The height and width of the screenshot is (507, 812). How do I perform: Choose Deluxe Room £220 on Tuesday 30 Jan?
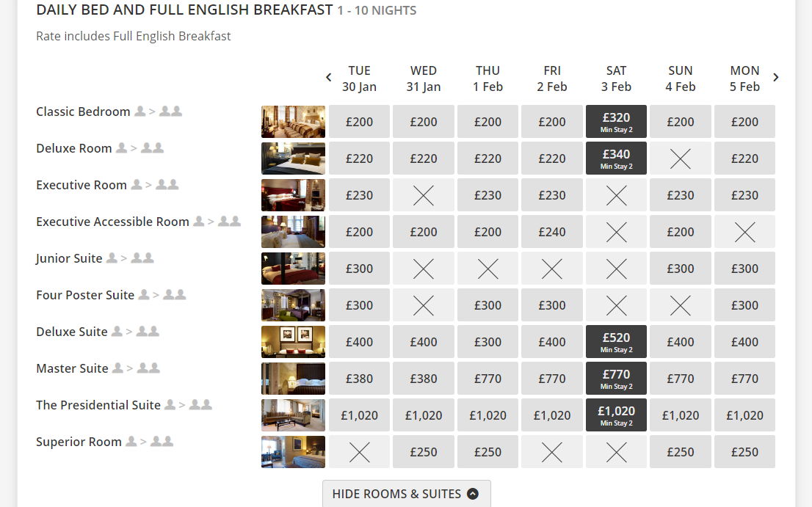[x=359, y=158]
